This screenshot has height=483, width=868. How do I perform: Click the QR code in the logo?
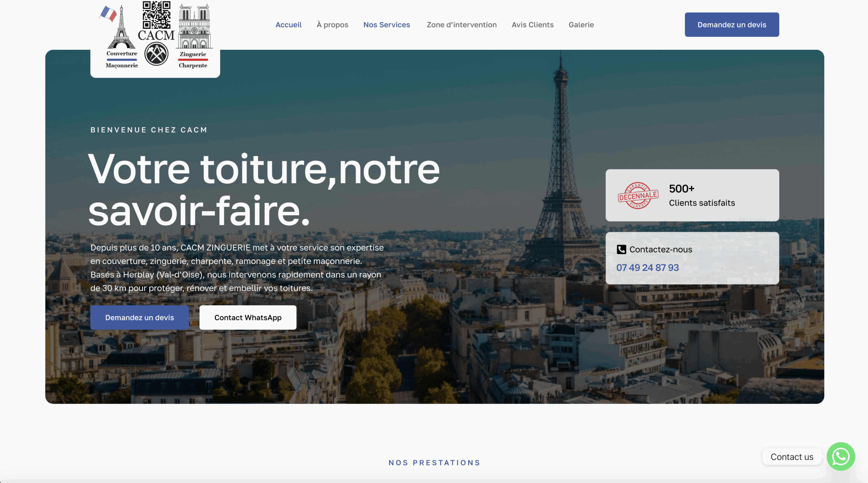tap(156, 15)
